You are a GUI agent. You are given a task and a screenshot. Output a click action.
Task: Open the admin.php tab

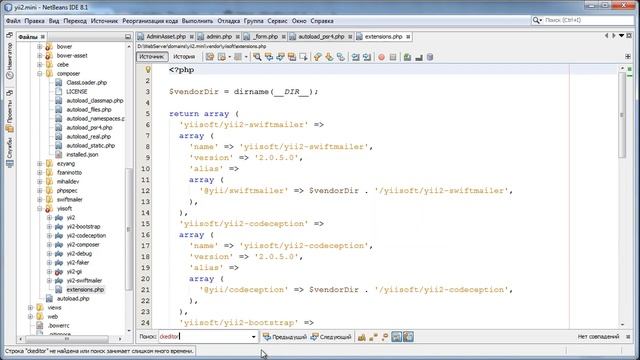click(x=219, y=37)
